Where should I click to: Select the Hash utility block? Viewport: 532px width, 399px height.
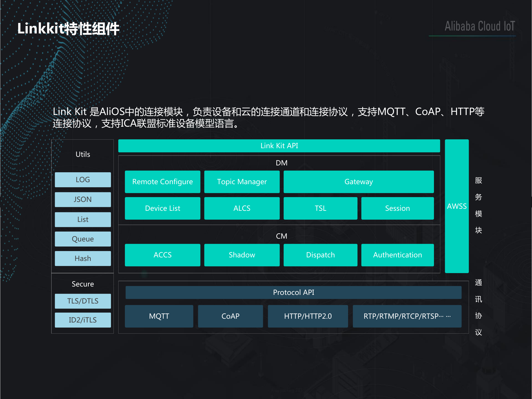click(x=83, y=258)
